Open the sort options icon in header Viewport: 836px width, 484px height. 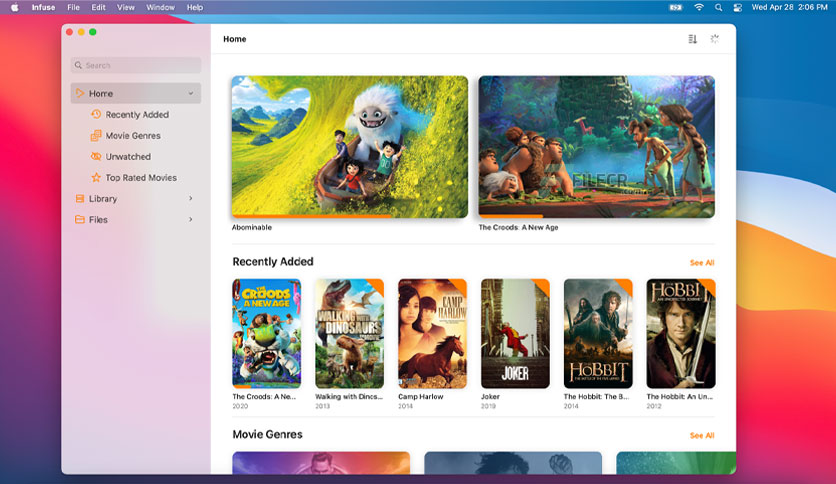click(x=693, y=39)
